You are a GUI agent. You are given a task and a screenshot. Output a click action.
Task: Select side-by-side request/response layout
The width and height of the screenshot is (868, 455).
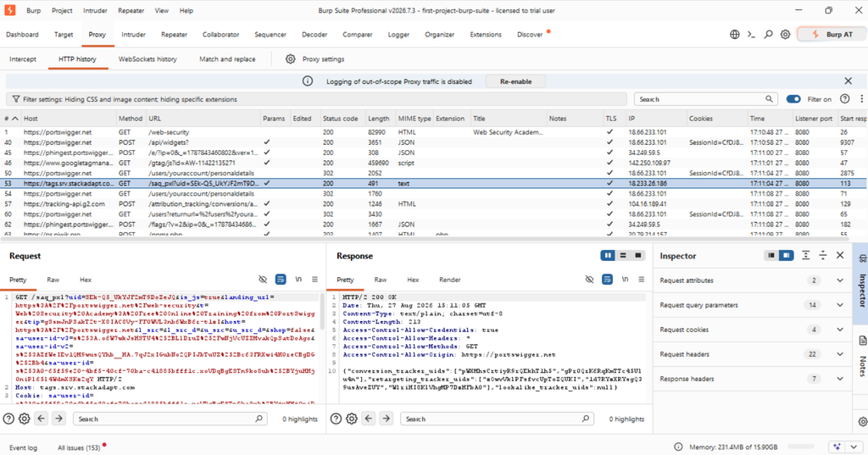click(608, 256)
